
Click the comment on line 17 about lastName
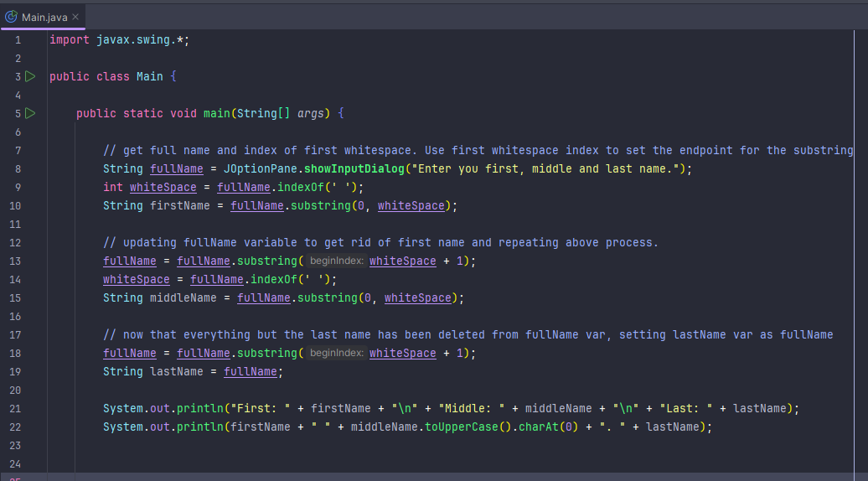468,335
